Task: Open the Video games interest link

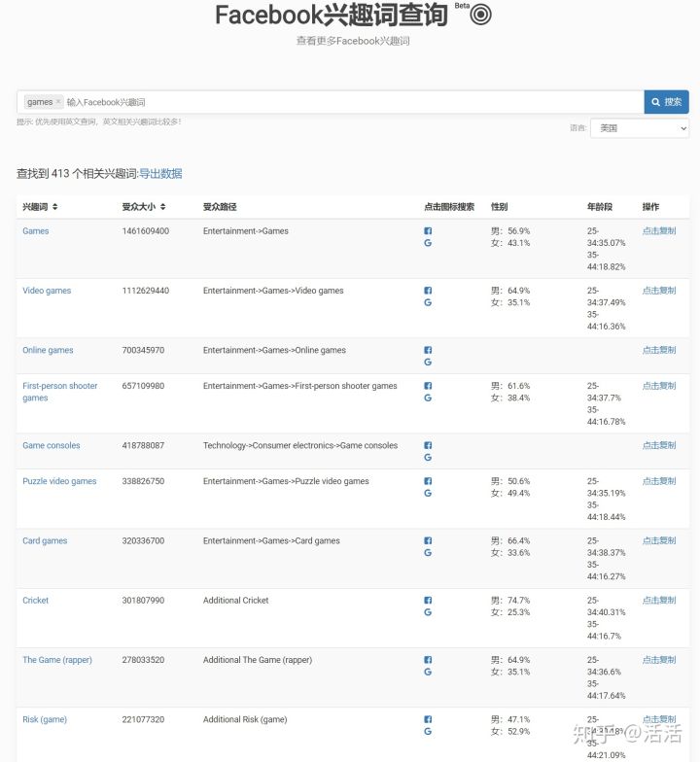Action: click(x=47, y=291)
